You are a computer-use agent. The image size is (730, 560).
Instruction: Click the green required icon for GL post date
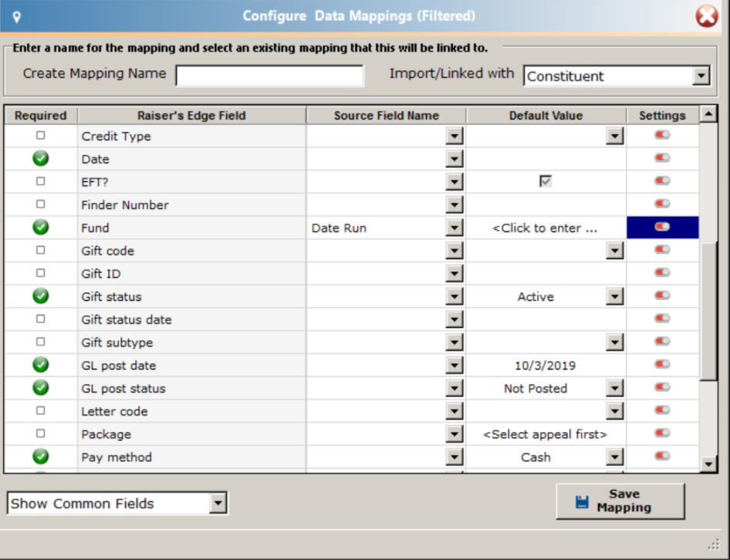point(41,365)
